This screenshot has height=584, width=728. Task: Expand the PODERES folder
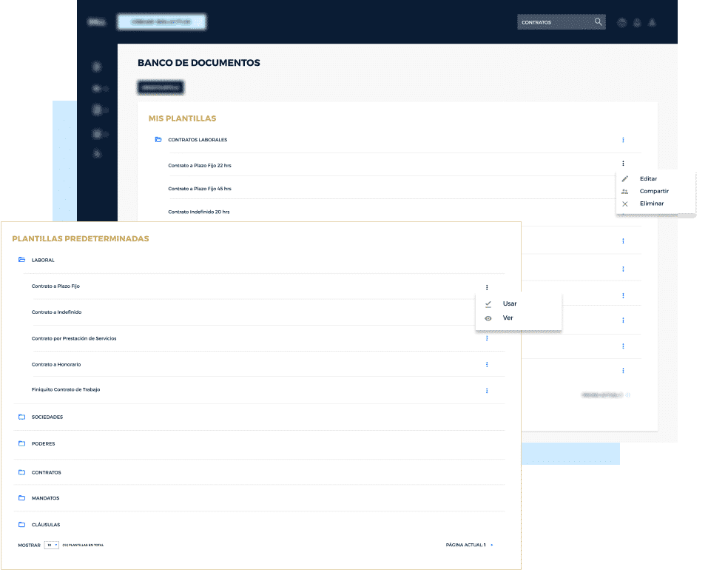click(21, 443)
